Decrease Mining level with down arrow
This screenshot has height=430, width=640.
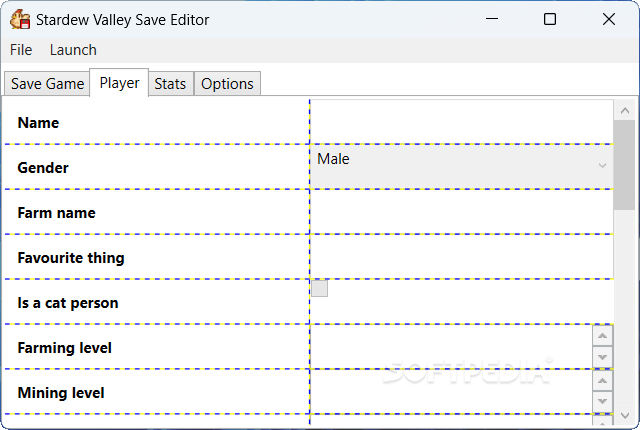(x=602, y=402)
